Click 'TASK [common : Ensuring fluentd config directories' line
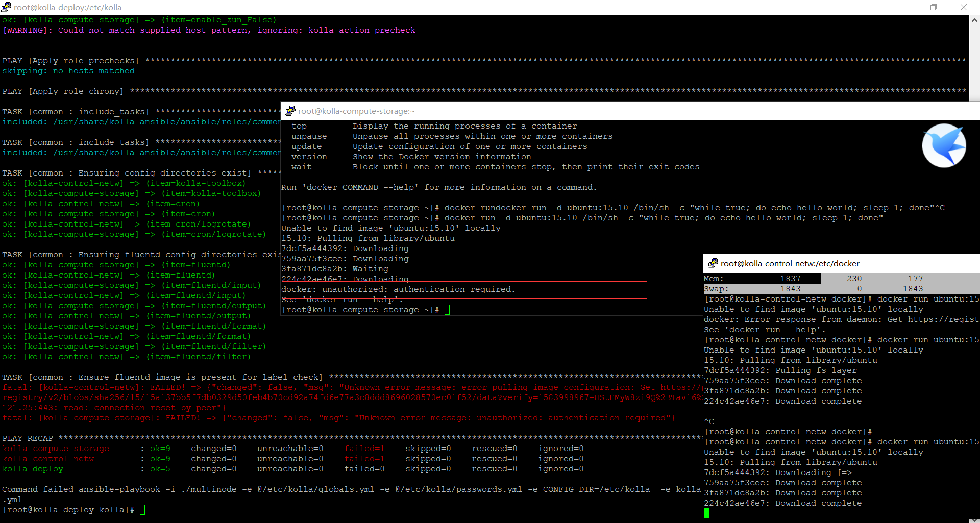The width and height of the screenshot is (980, 523). pos(141,255)
